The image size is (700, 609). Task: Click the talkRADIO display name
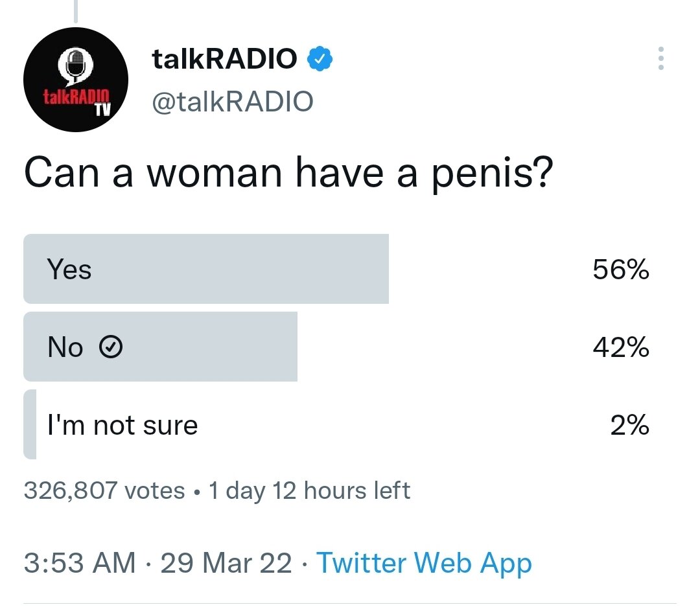224,60
